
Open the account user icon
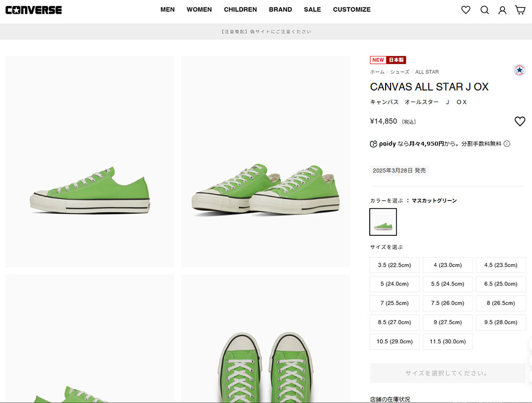502,10
